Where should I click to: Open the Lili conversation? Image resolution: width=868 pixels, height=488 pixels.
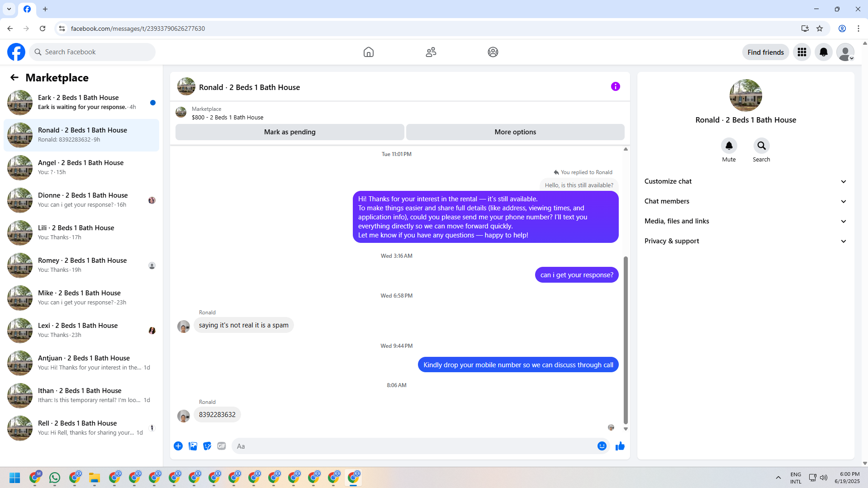pos(81,233)
